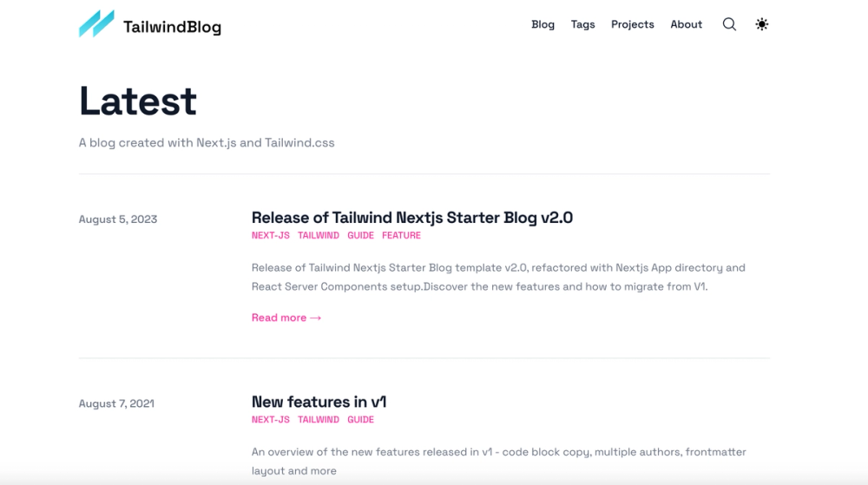The height and width of the screenshot is (485, 868).
Task: Toggle the light/dark theme sun icon
Action: [761, 24]
